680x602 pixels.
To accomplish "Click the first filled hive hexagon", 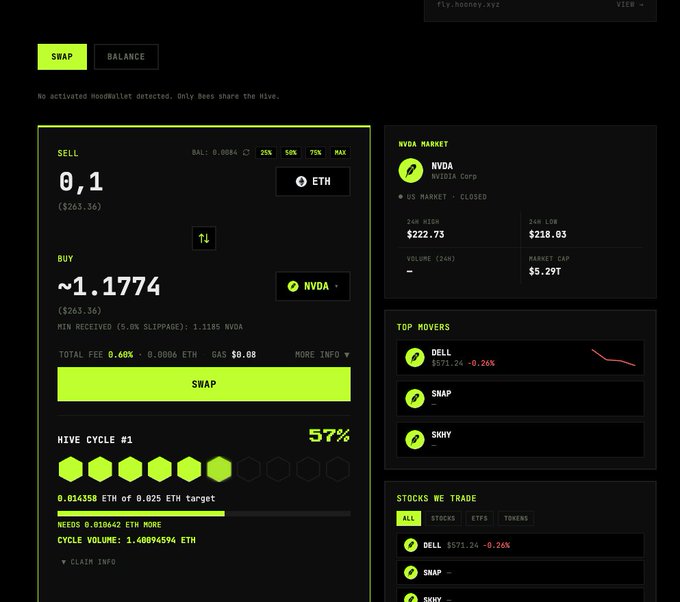I will (71, 469).
